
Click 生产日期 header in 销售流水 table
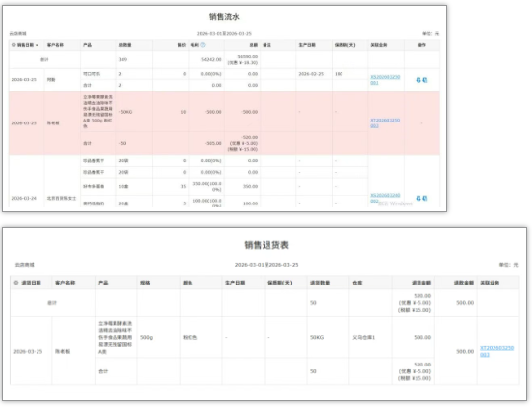point(307,45)
